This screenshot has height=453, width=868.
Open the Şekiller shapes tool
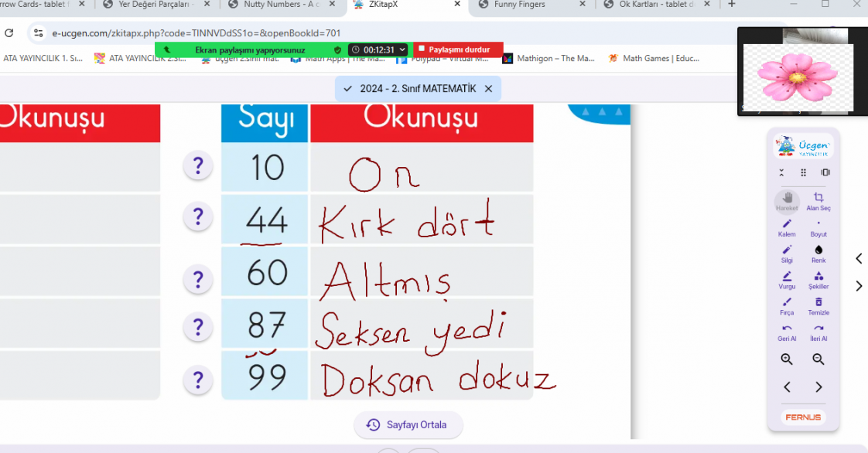coord(818,280)
